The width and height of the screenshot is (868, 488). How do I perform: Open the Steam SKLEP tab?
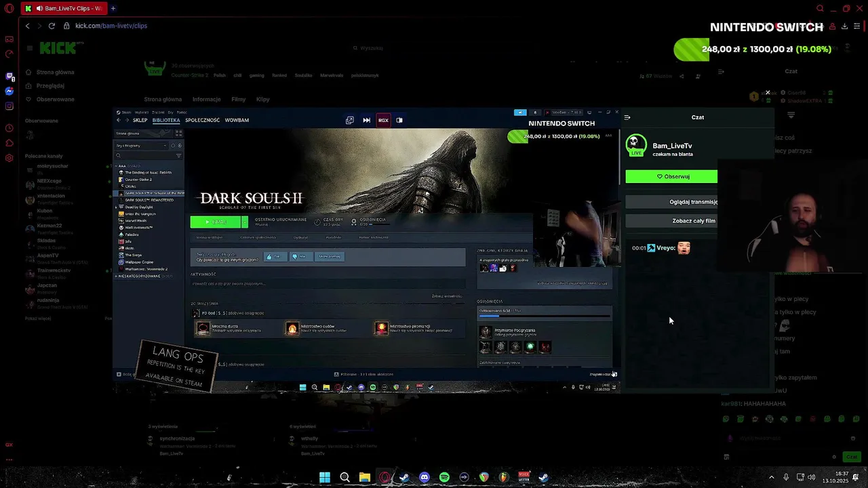coord(140,120)
